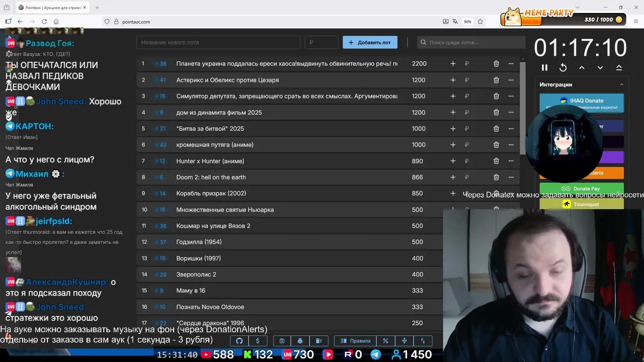Open more options for Битва за битвой

[511, 129]
